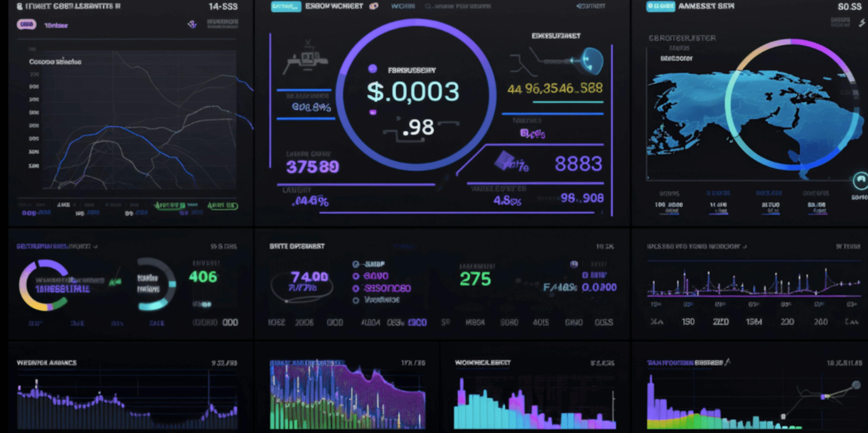
Task: Click the teal circular headset icon beside map
Action: pos(861,181)
